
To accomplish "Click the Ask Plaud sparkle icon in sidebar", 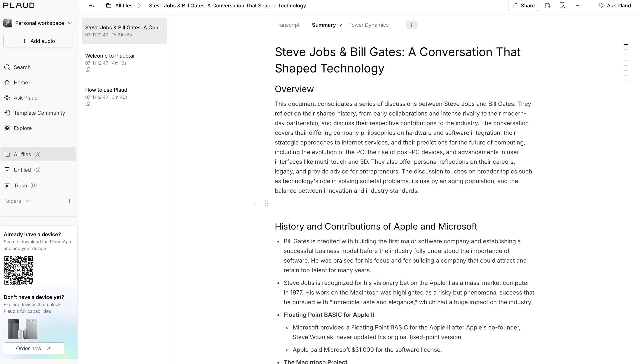I will point(7,97).
